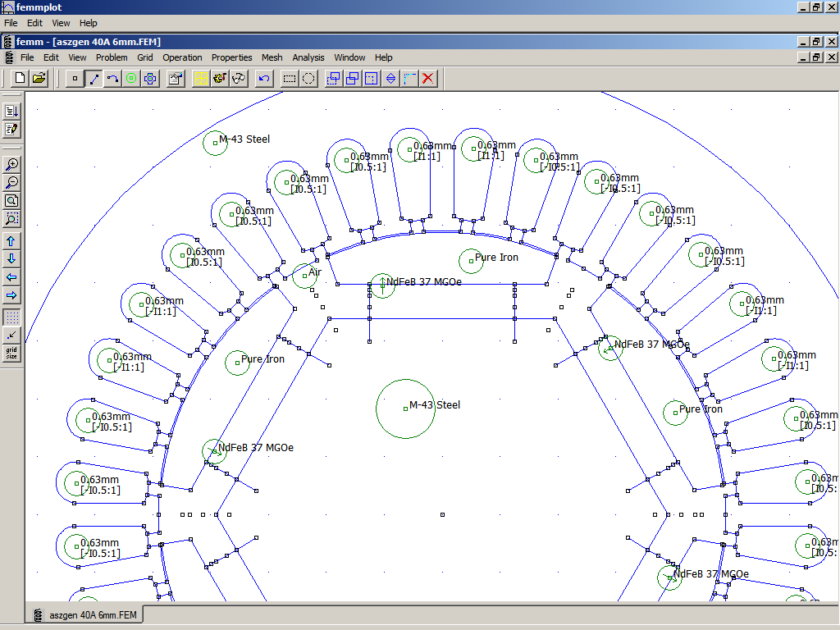Image resolution: width=840 pixels, height=630 pixels.
Task: Select the operate on line segments tool
Action: click(94, 79)
